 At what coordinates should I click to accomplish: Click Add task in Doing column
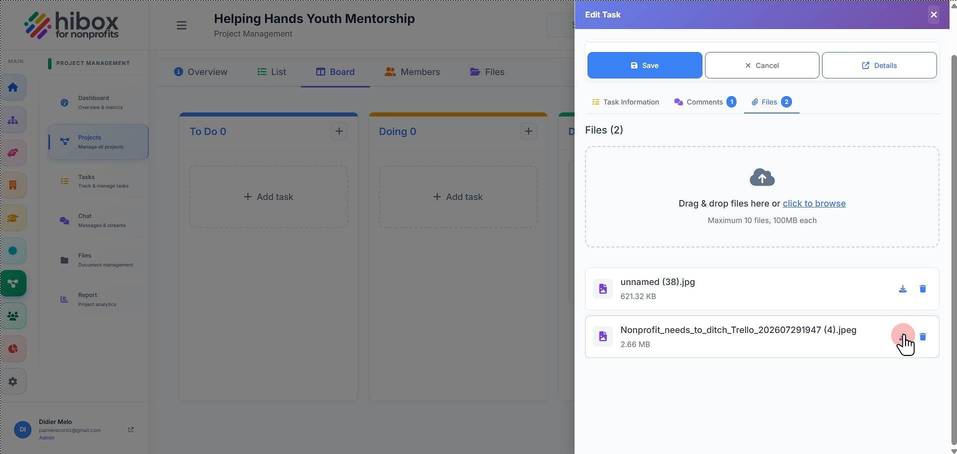click(458, 196)
